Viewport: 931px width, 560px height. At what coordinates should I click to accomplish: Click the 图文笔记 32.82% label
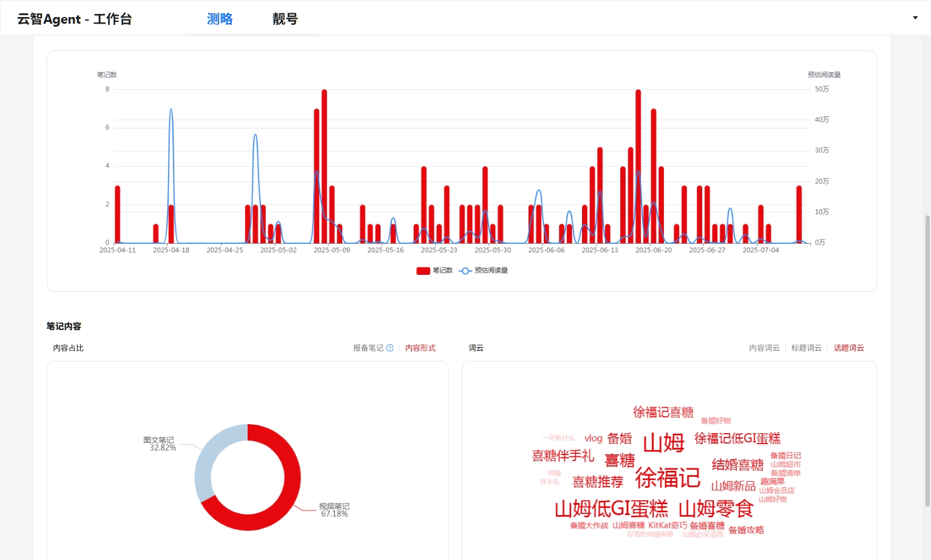click(x=160, y=444)
